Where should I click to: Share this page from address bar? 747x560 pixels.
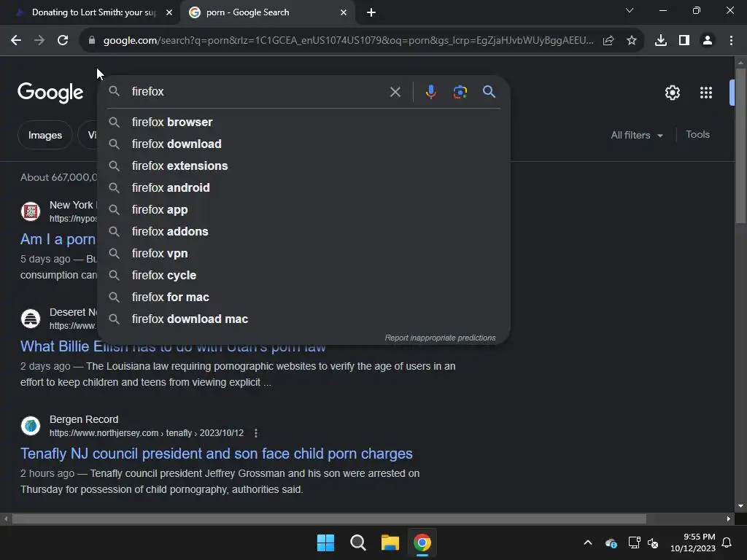608,41
